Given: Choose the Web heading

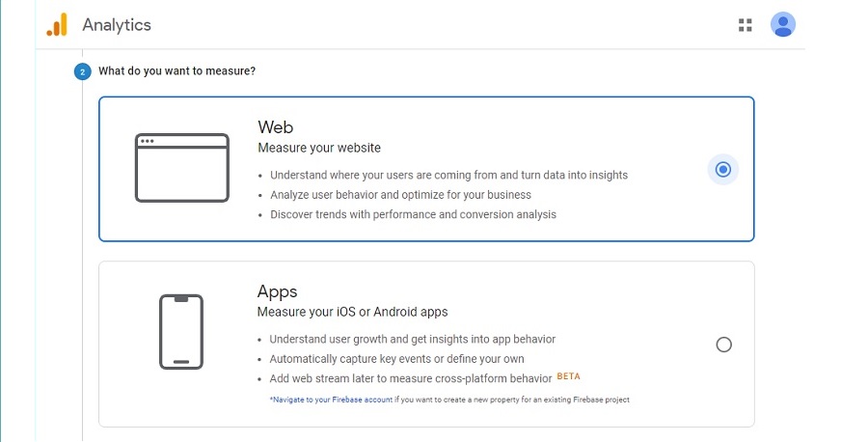Looking at the screenshot, I should (275, 127).
